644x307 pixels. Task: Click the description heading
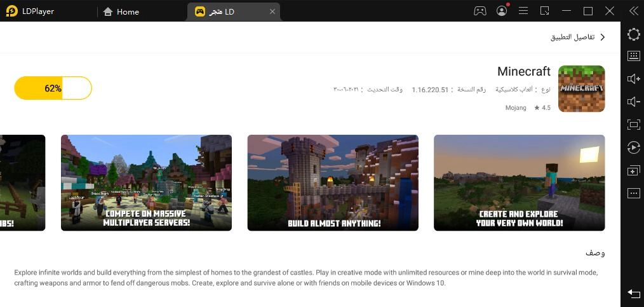pyautogui.click(x=595, y=253)
